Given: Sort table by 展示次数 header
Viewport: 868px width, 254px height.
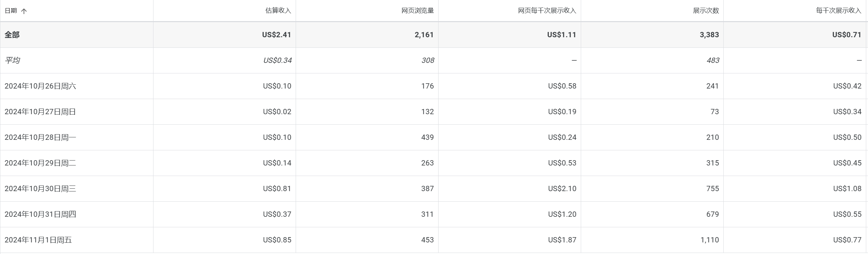Looking at the screenshot, I should point(705,11).
